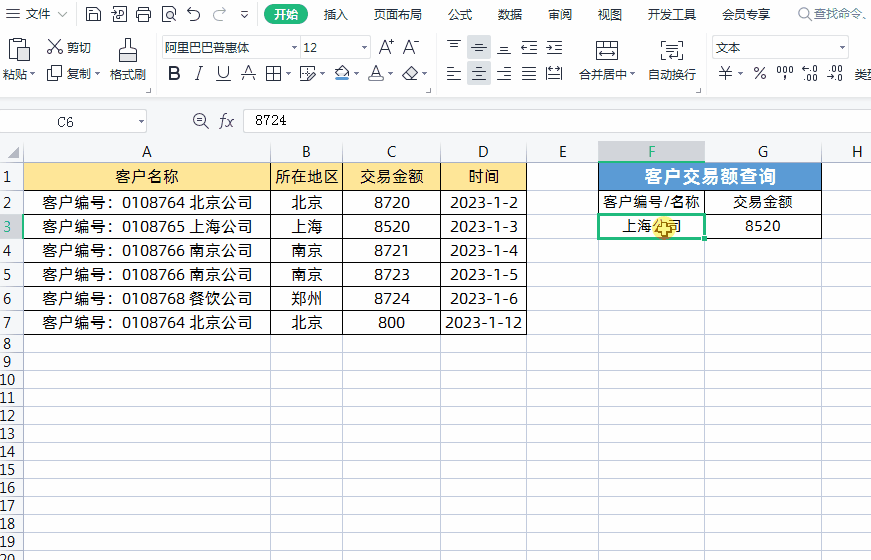This screenshot has width=871, height=560.
Task: Switch to the 插入 tab
Action: click(336, 14)
